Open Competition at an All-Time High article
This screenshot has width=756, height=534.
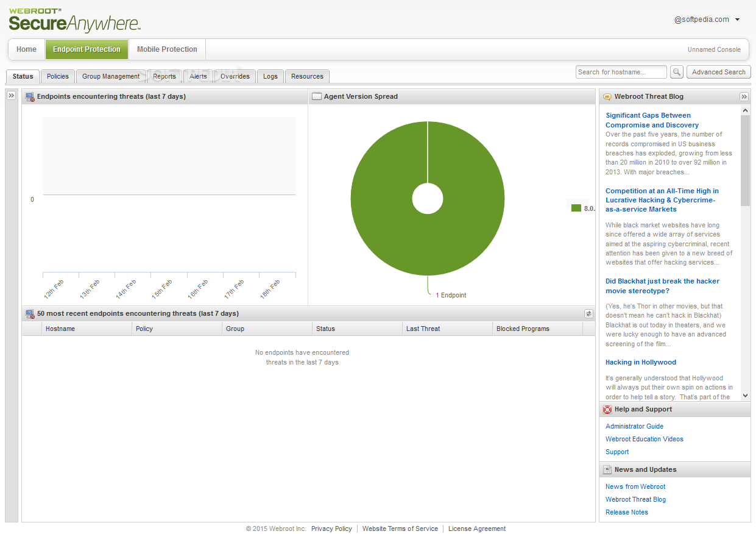pos(662,200)
